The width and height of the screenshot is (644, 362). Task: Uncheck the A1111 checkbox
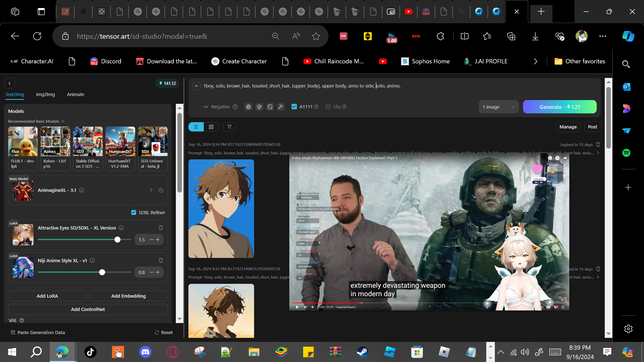[x=294, y=107]
